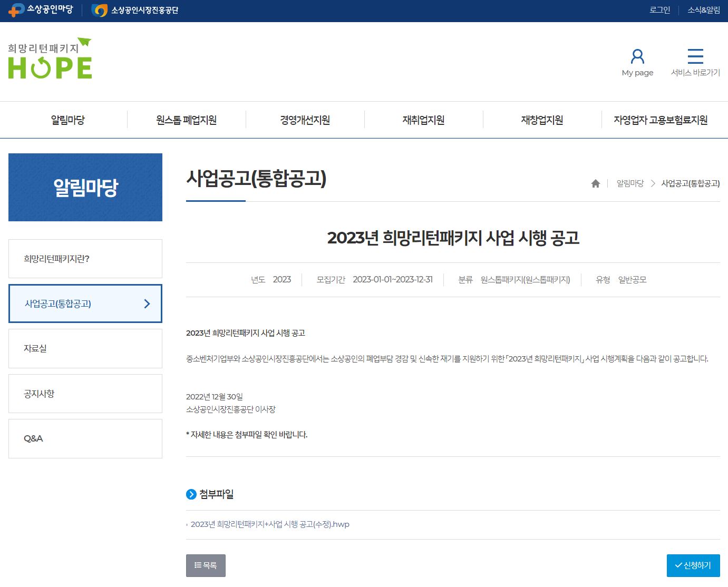
Task: Select the Q&A sidebar item
Action: click(33, 438)
